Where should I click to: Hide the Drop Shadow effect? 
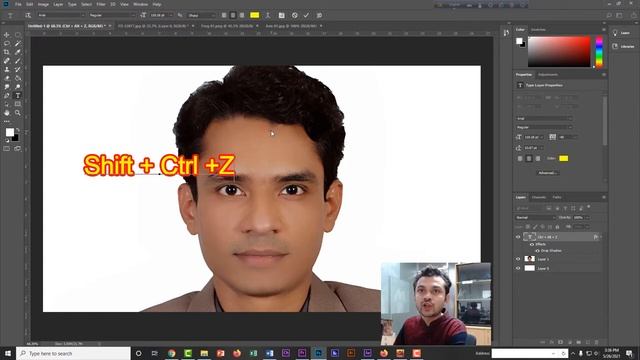pos(537,251)
